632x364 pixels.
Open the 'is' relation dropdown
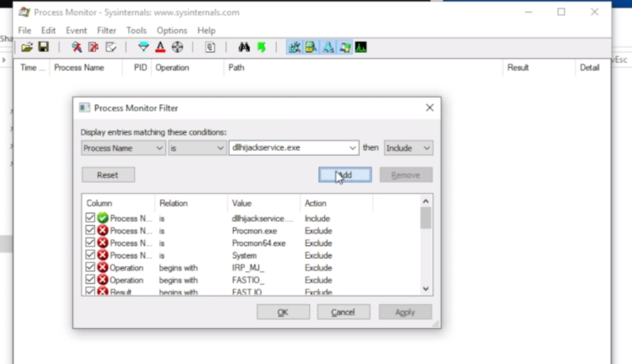pos(197,148)
